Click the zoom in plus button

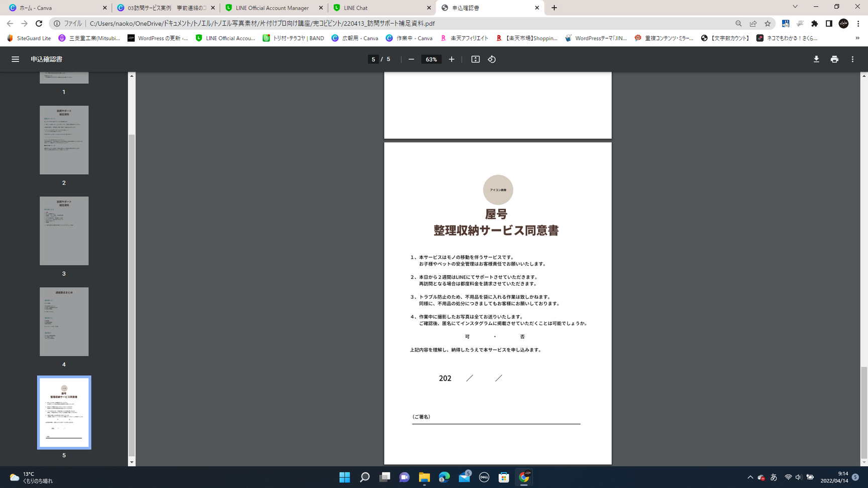[452, 59]
